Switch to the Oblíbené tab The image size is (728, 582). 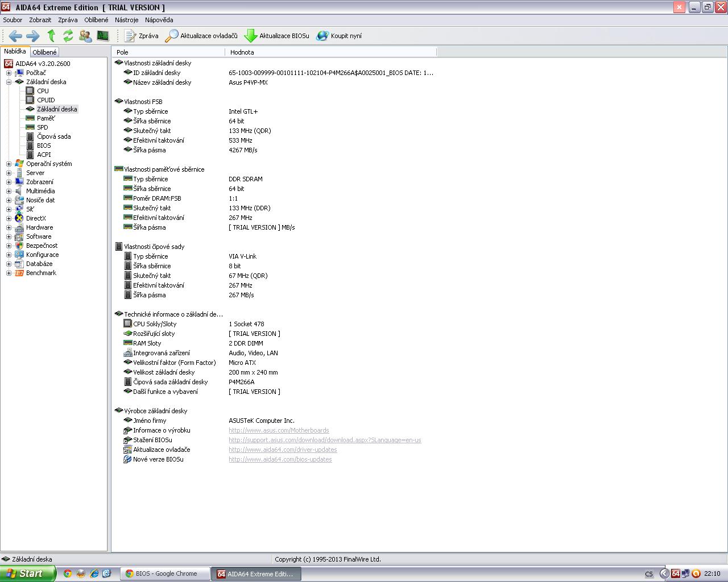[44, 52]
